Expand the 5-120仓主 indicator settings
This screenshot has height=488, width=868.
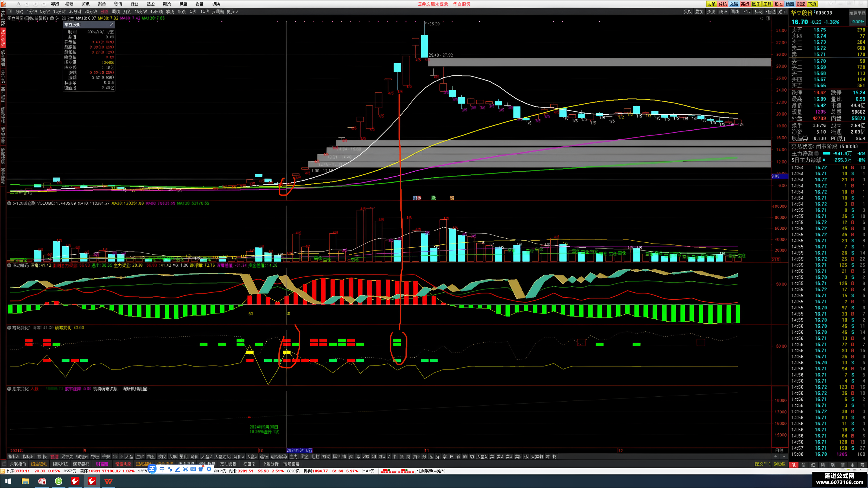click(52, 18)
